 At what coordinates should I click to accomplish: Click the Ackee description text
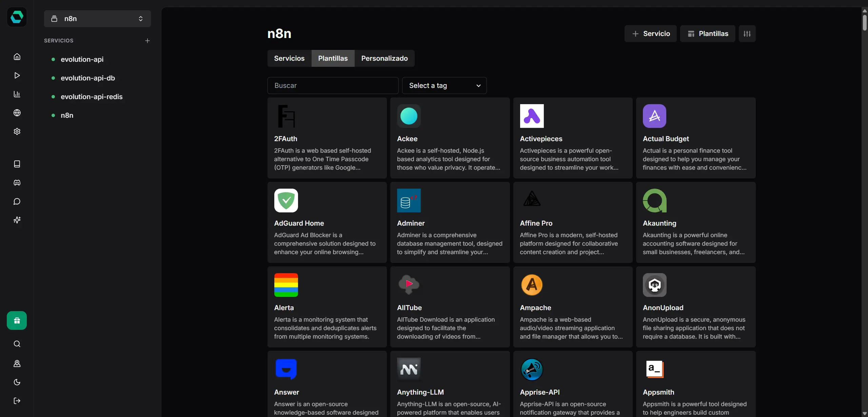(x=449, y=159)
